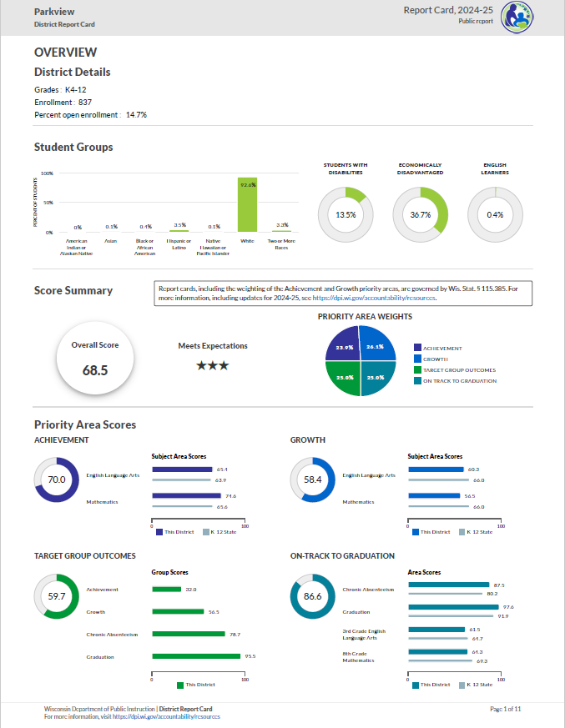This screenshot has height=728, width=565.
Task: Click the three-star rating under Meets Expectations
Action: tap(212, 365)
